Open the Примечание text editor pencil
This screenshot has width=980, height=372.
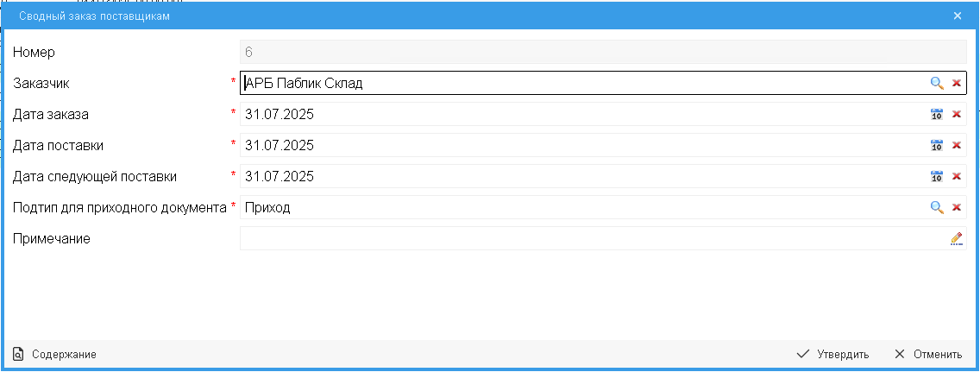click(956, 238)
